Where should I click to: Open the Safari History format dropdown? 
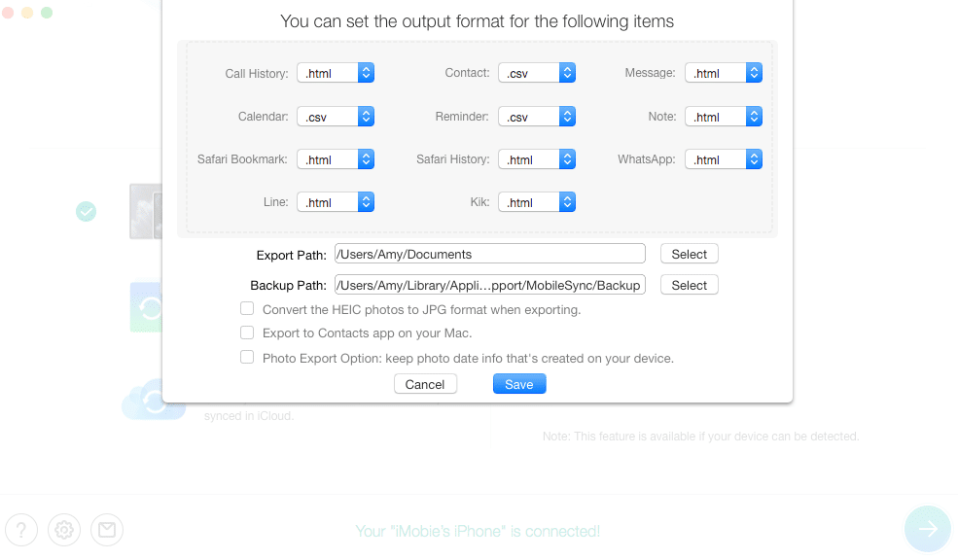537,159
